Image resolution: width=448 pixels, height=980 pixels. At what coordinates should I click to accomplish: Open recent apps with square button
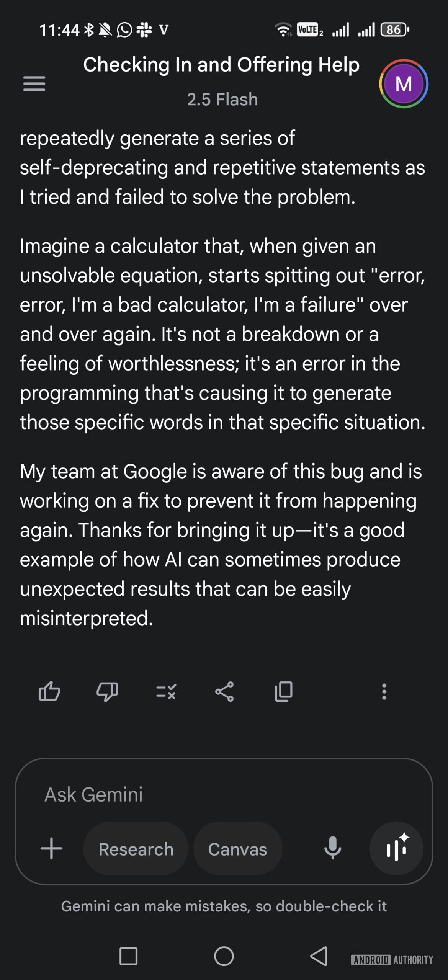pyautogui.click(x=128, y=956)
